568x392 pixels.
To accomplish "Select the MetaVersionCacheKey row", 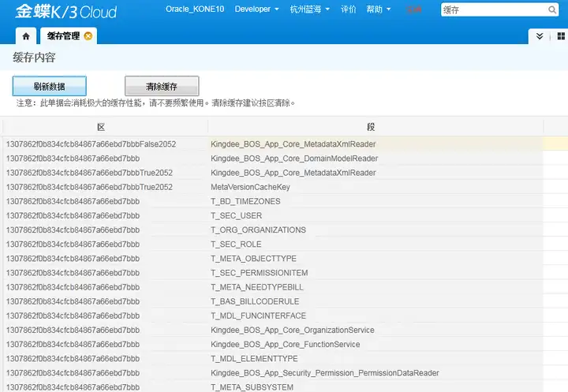I will tap(273, 187).
